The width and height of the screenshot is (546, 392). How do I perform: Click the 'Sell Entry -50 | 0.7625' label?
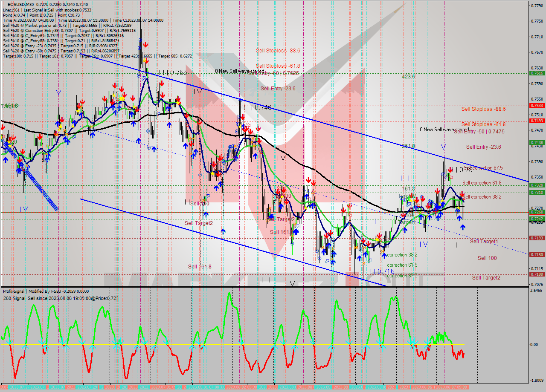(x=273, y=73)
